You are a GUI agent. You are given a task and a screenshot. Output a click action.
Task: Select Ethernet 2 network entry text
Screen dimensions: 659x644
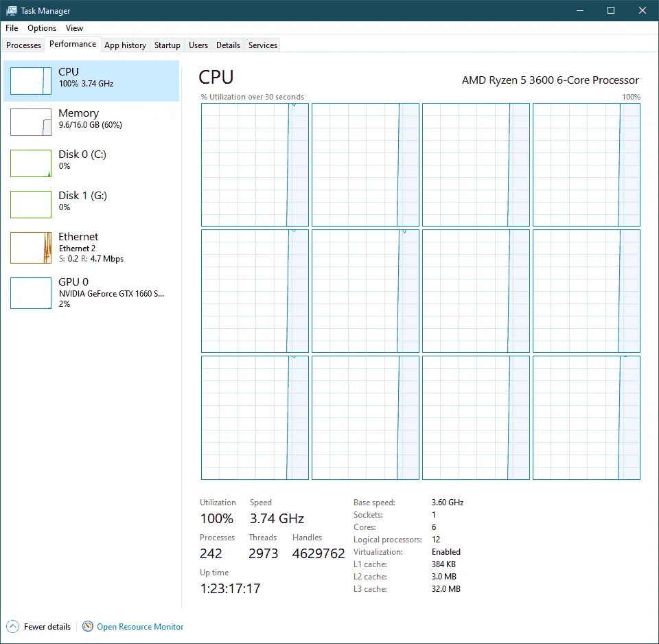click(x=78, y=249)
